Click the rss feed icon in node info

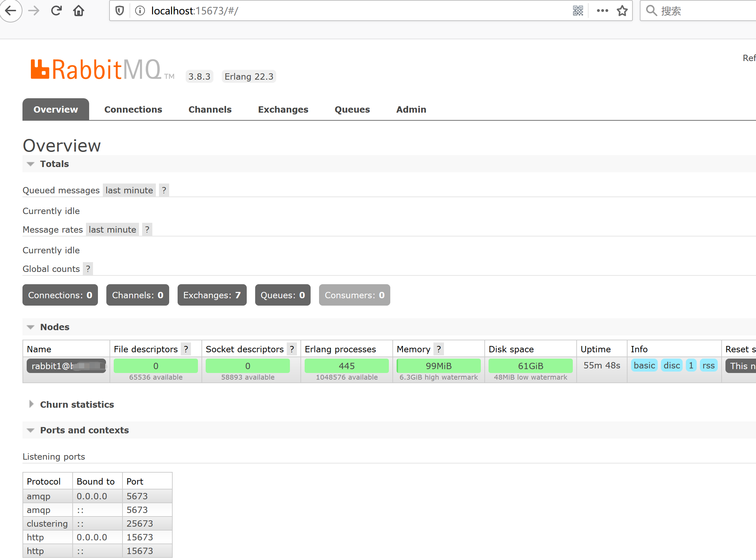(x=709, y=366)
